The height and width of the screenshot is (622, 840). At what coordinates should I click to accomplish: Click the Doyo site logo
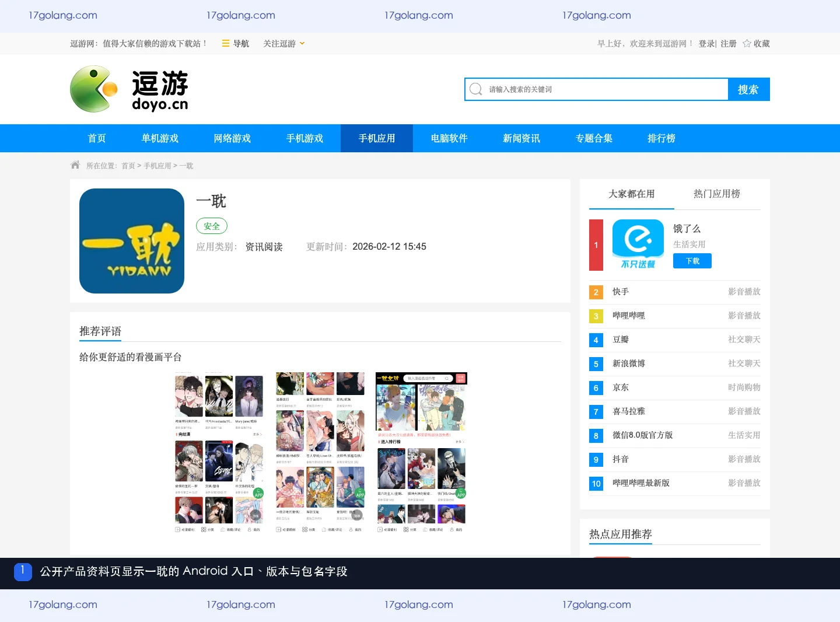pyautogui.click(x=129, y=89)
